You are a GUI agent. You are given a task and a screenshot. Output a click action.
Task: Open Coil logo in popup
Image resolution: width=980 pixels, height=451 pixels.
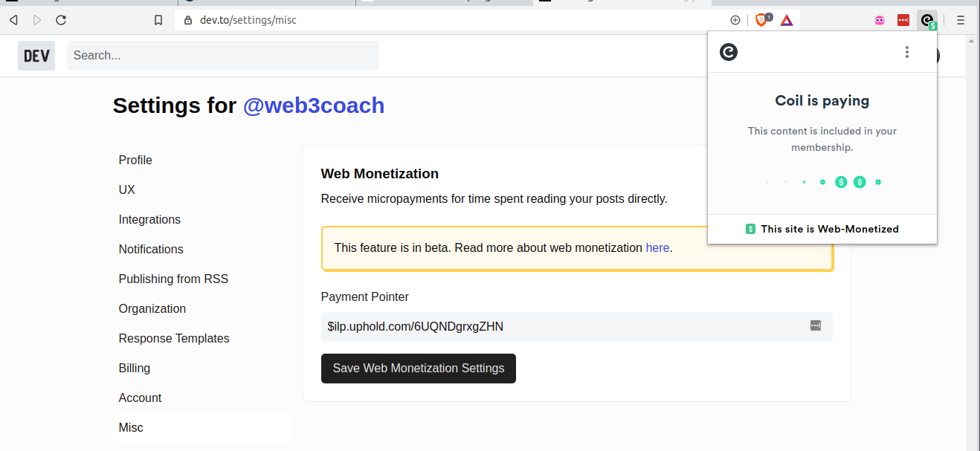click(x=729, y=52)
